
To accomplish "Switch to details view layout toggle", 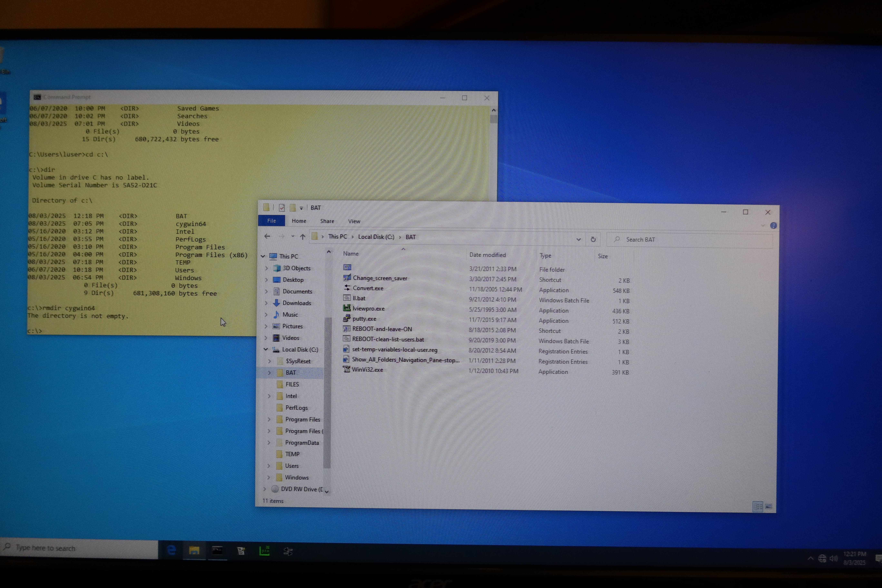I will point(758,507).
